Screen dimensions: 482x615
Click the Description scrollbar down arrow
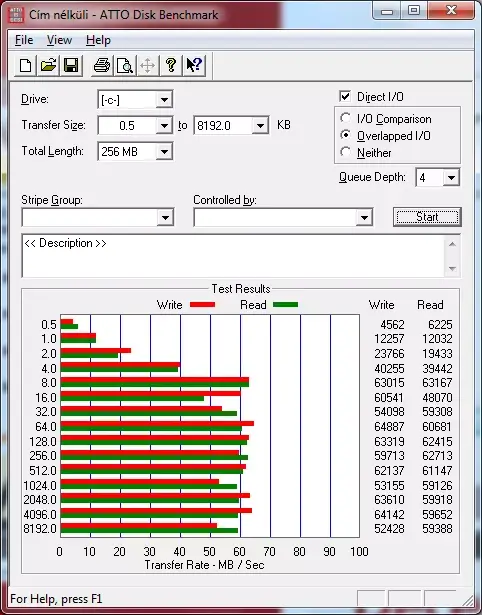pyautogui.click(x=452, y=269)
